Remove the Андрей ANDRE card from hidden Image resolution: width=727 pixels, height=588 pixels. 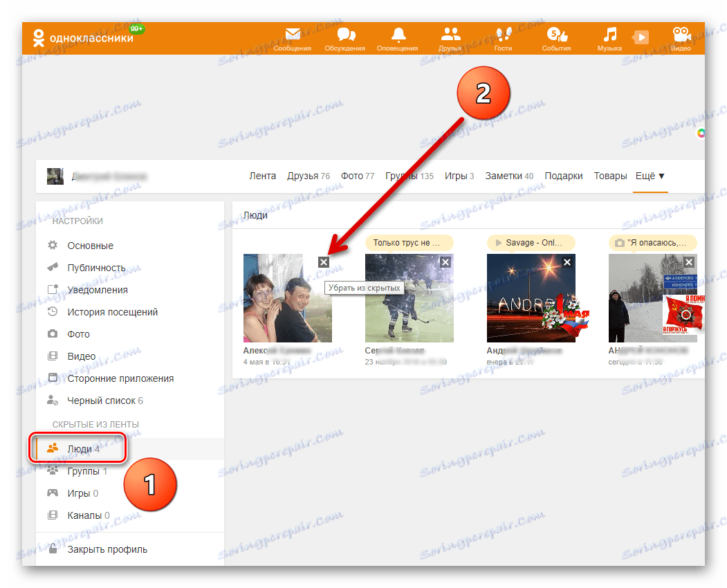pyautogui.click(x=567, y=262)
